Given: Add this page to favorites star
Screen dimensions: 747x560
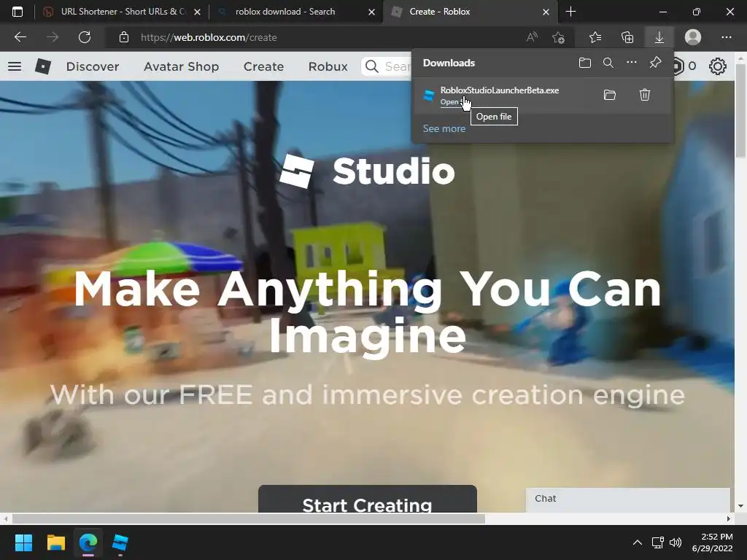Looking at the screenshot, I should tap(558, 37).
